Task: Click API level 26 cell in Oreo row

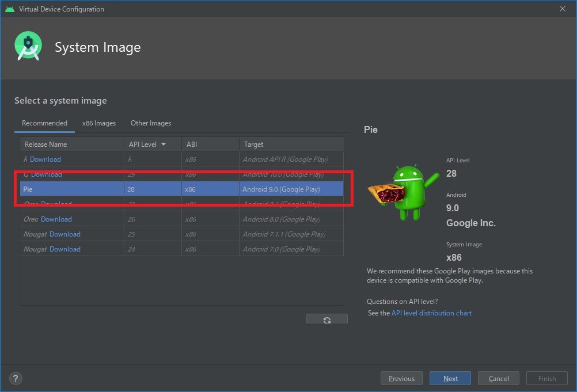Action: [153, 219]
